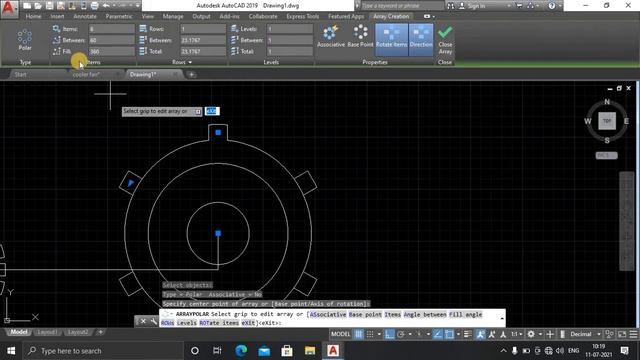Click the keyword search box in title bar
640x360 pixels.
pos(402,6)
